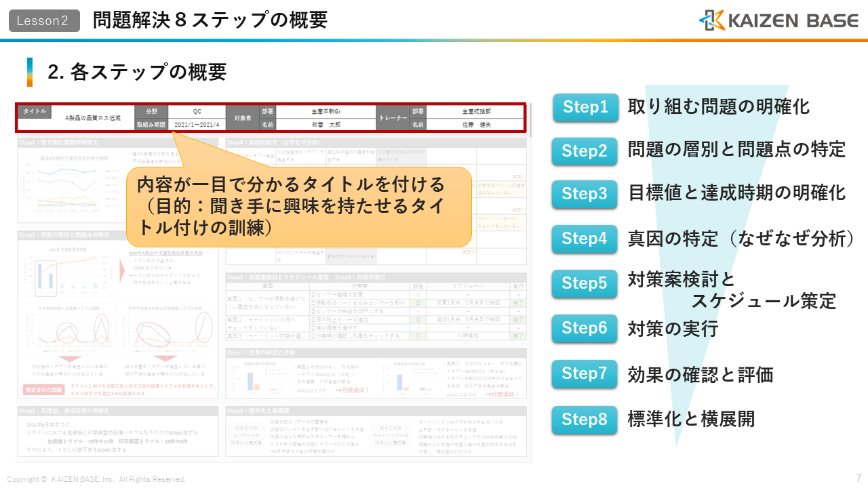Viewport: 868px width, 488px height.
Task: Click the slide title 問題解決８ステップの概要
Action: (210, 20)
